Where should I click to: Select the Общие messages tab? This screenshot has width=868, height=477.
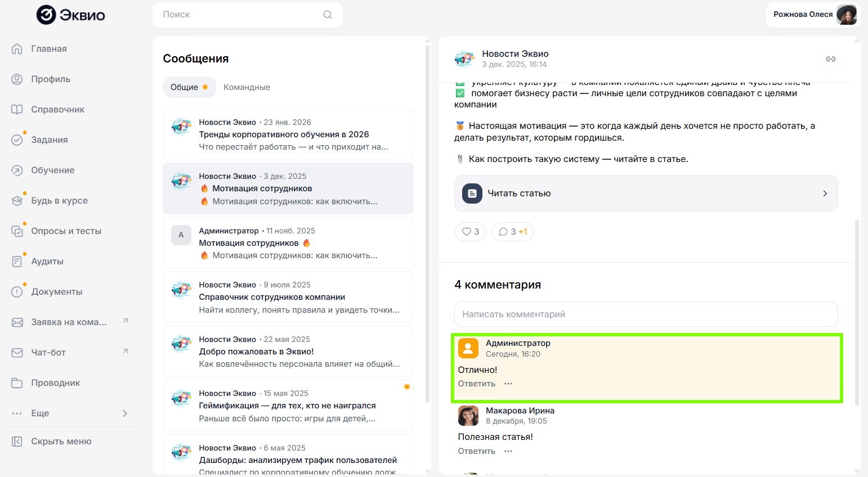tap(189, 87)
